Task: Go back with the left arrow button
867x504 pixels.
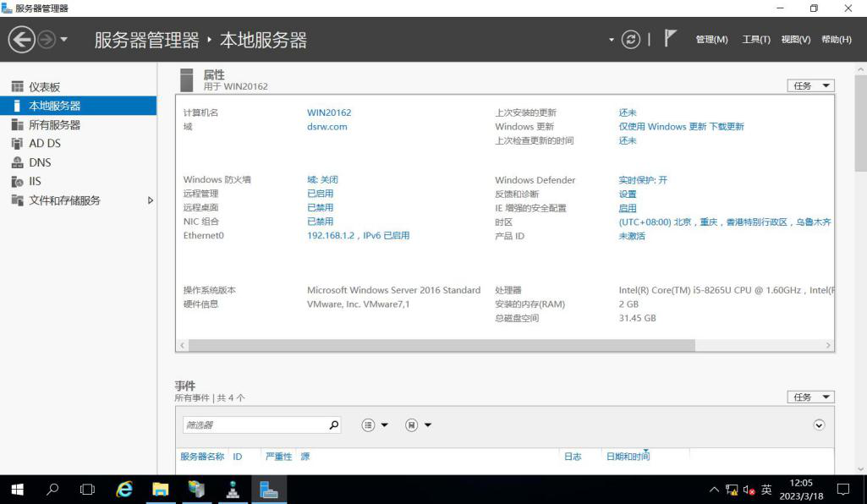Action: 21,40
